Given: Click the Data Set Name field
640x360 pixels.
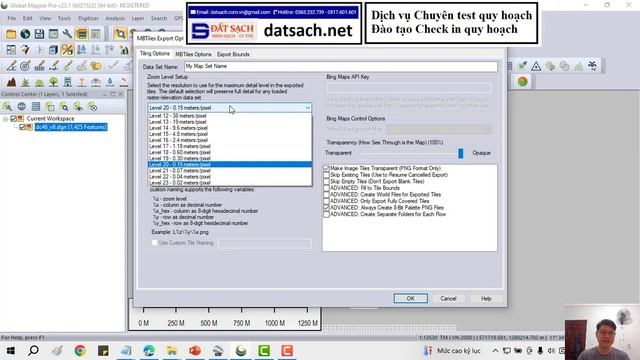Looking at the screenshot, I should coord(341,66).
